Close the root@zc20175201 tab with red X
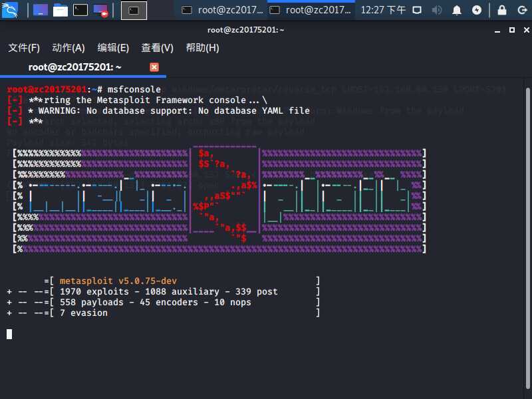 point(154,67)
